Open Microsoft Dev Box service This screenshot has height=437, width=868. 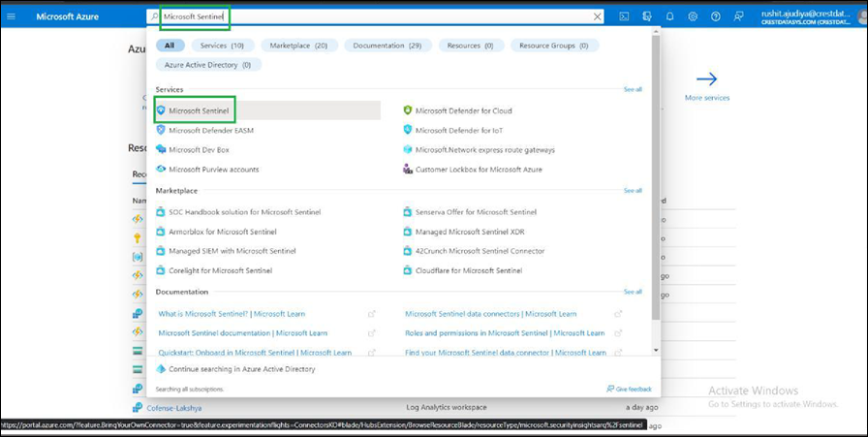[x=199, y=149]
